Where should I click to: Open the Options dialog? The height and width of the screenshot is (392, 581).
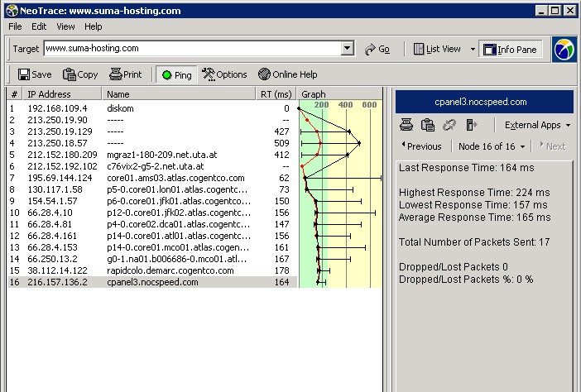[x=224, y=74]
